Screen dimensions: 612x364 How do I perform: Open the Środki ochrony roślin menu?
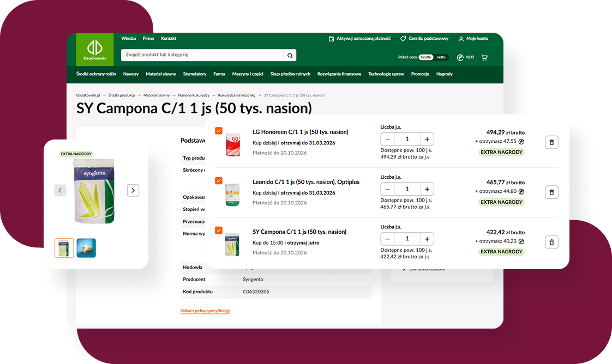96,74
